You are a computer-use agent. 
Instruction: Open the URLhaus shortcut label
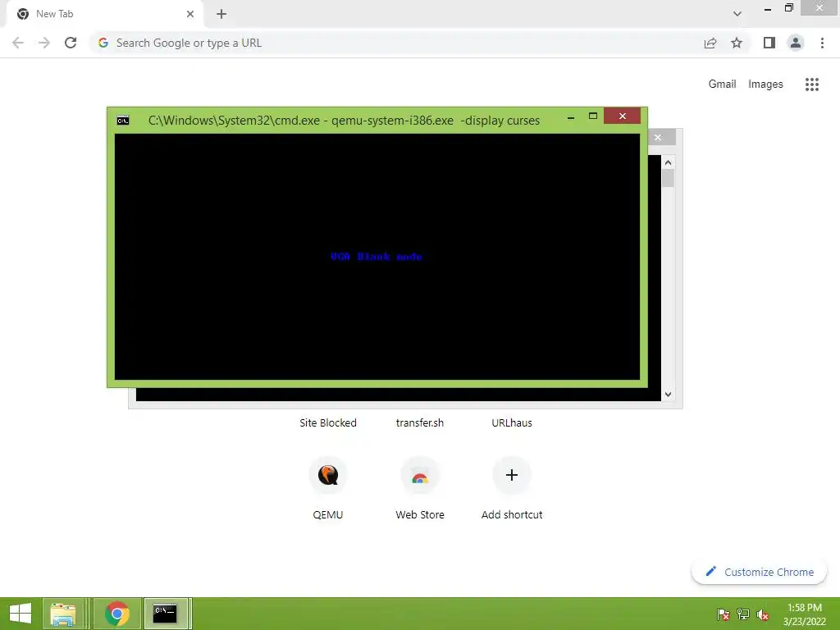512,422
